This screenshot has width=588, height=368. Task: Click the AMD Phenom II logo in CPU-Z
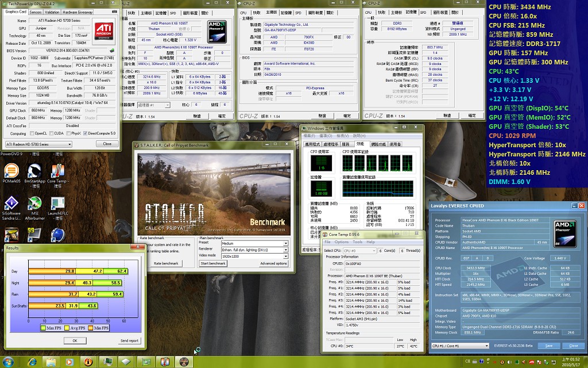click(x=216, y=32)
